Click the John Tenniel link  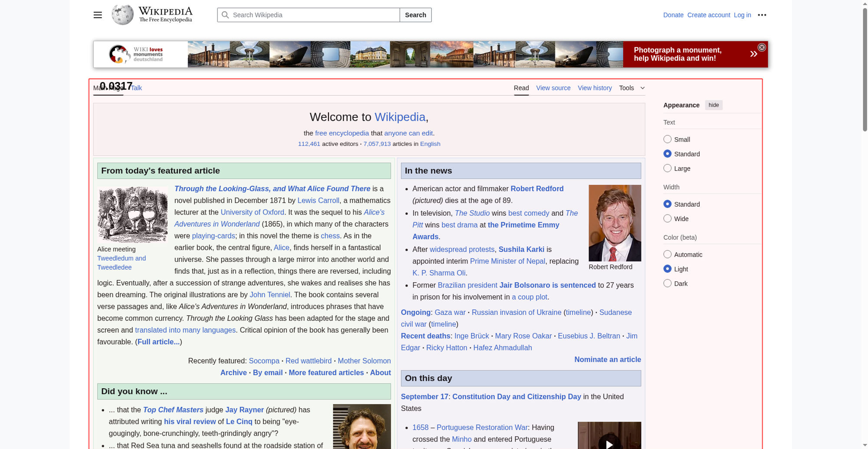tap(270, 295)
